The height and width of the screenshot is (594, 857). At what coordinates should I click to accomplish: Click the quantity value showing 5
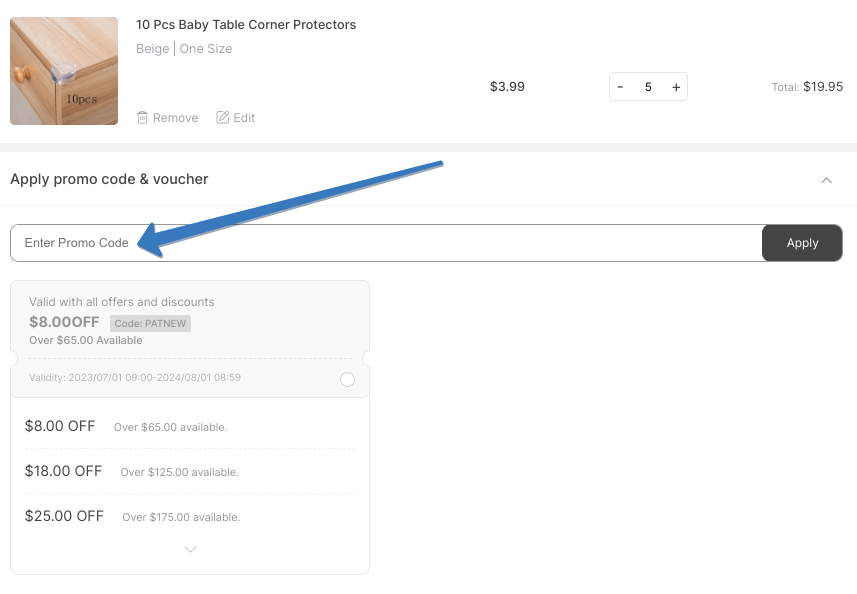(648, 87)
